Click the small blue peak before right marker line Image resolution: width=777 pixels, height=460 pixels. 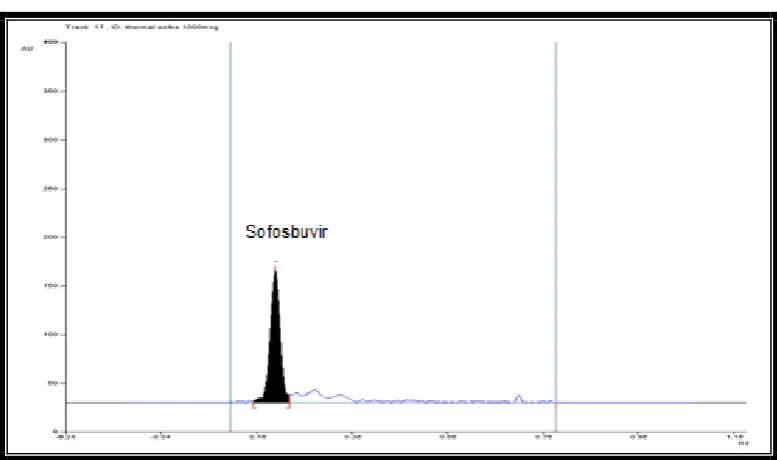click(x=518, y=399)
